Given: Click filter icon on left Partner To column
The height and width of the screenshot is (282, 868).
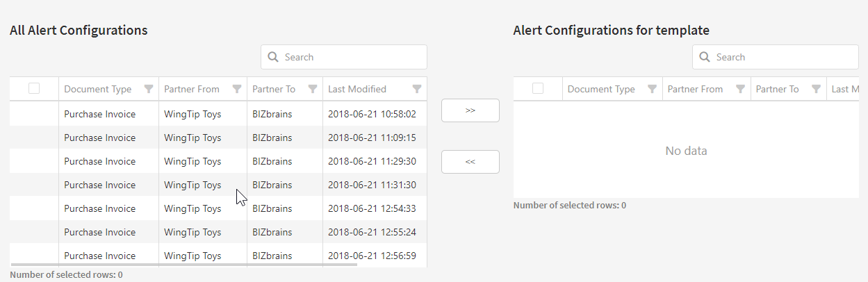Looking at the screenshot, I should coord(313,89).
